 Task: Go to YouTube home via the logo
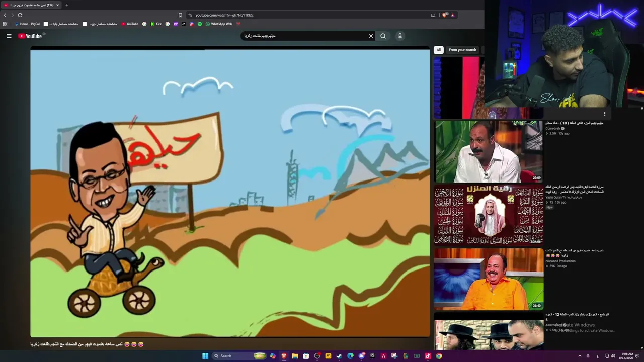tap(30, 36)
